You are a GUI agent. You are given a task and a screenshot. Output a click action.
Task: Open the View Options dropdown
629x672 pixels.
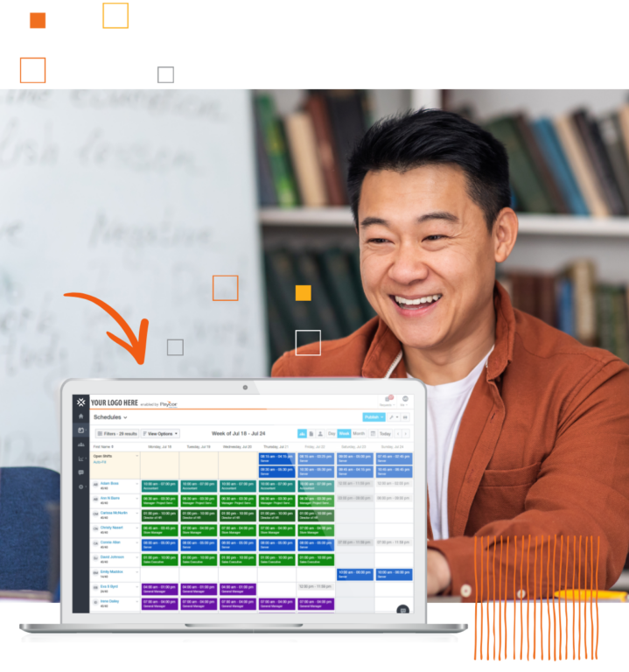tap(160, 433)
